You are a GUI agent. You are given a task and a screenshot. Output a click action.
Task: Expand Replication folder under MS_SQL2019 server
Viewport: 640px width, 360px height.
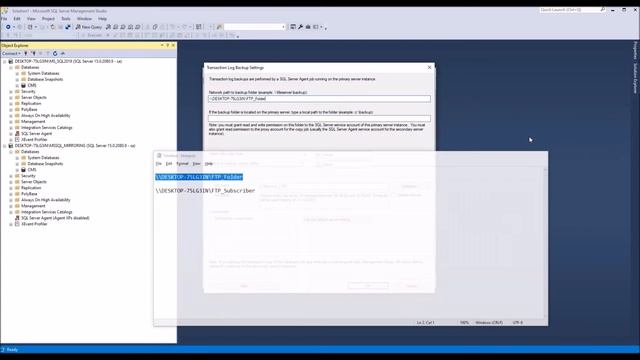[x=11, y=104]
